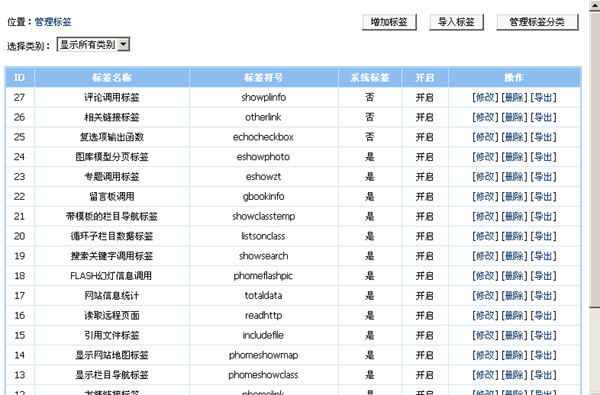Click the 管理标签 breadcrumb link

click(53, 22)
